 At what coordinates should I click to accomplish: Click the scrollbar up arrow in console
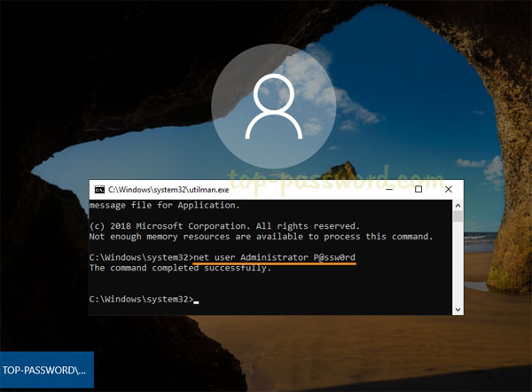point(458,205)
